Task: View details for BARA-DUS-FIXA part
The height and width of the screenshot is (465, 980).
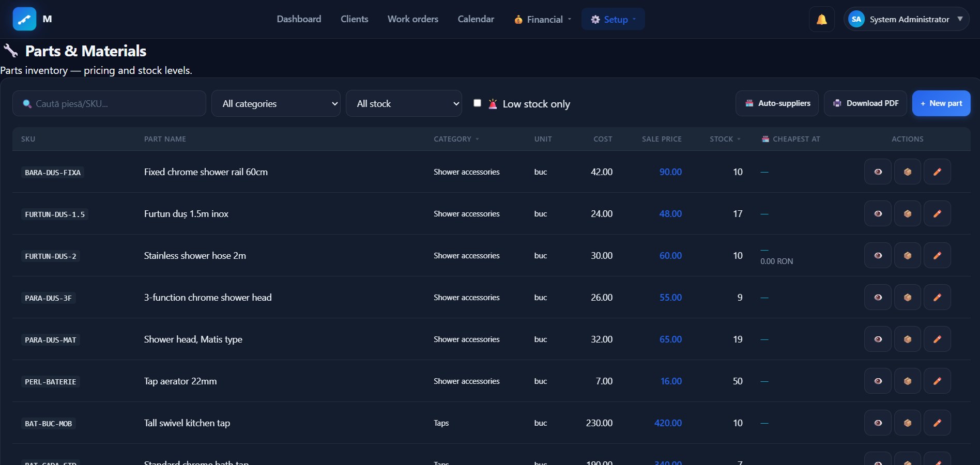Action: 878,172
